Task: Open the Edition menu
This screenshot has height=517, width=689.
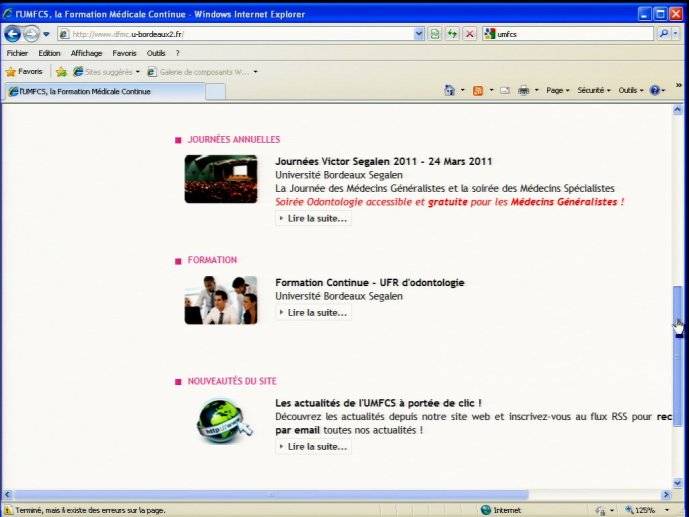Action: point(49,53)
